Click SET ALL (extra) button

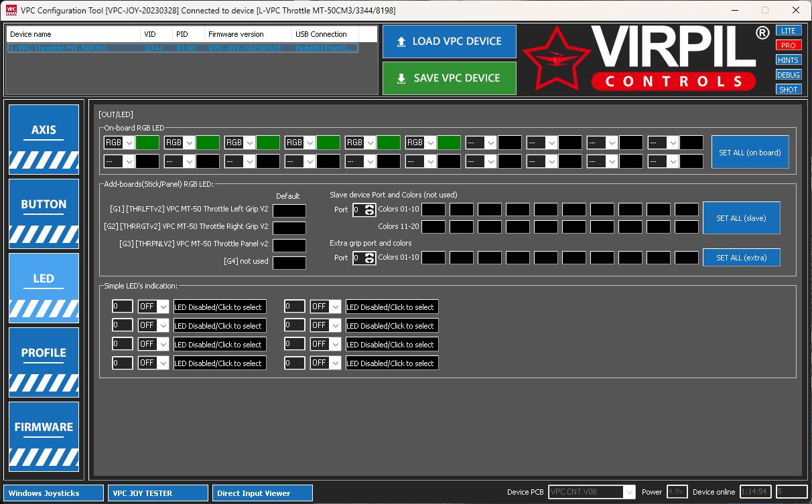click(x=741, y=258)
